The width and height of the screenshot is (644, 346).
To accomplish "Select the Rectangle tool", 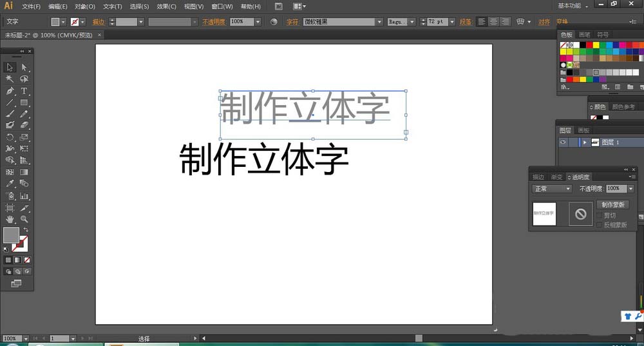I will coord(24,102).
